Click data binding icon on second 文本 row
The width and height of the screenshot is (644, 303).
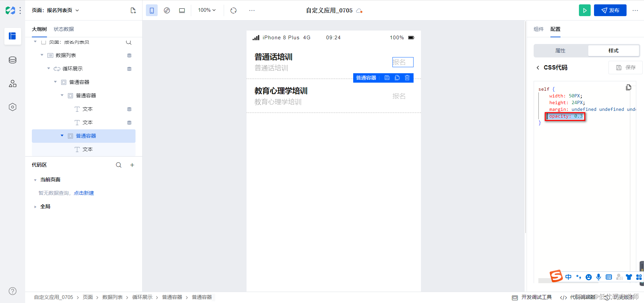(x=129, y=123)
